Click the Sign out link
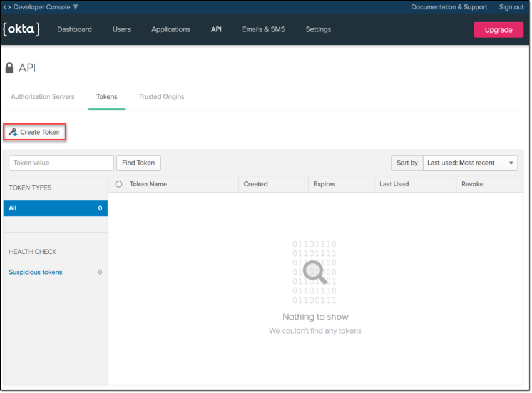This screenshot has height=393, width=532. [511, 7]
